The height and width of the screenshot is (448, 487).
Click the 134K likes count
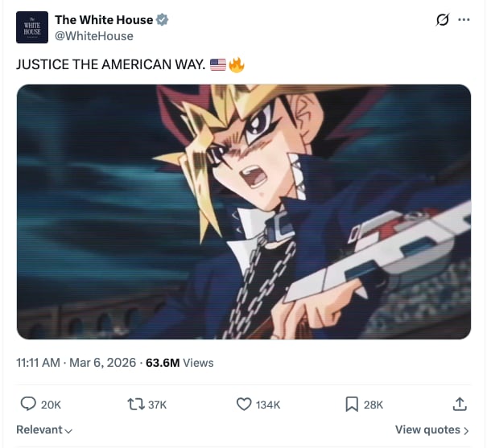tap(268, 405)
